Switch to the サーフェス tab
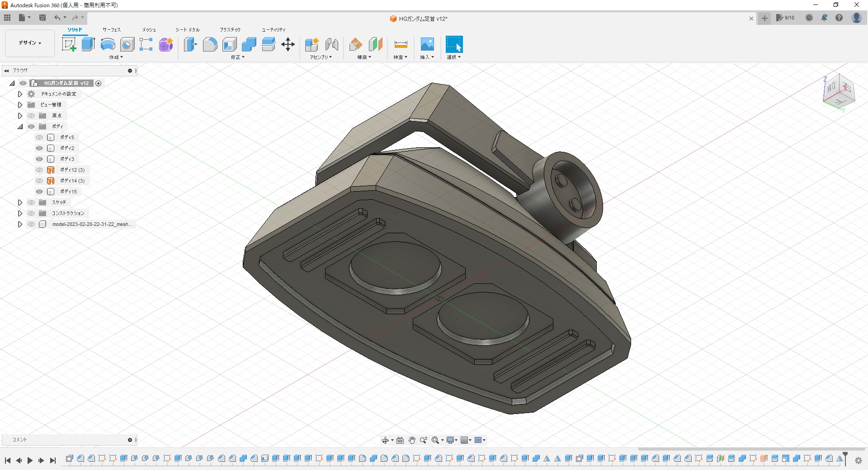Image resolution: width=868 pixels, height=470 pixels. coord(111,29)
